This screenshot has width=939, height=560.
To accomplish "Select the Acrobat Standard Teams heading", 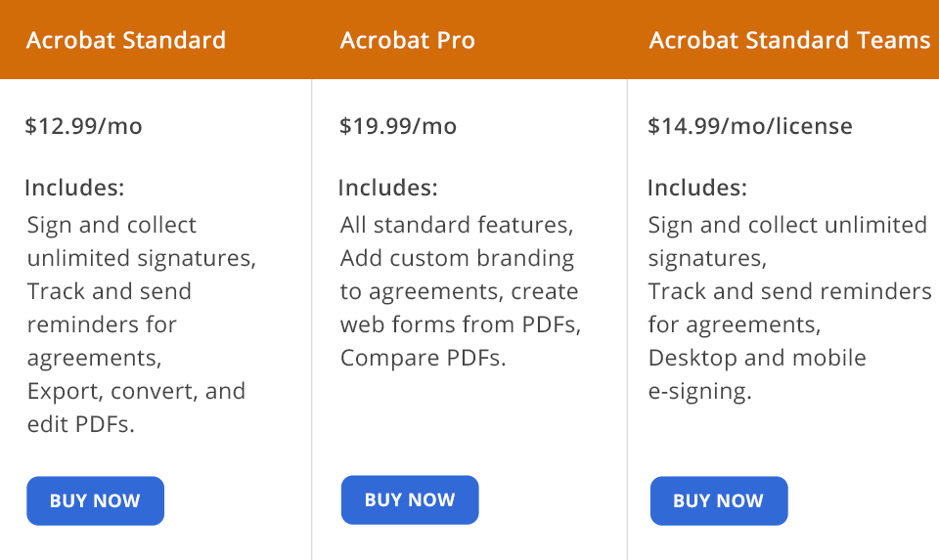I will pos(789,41).
